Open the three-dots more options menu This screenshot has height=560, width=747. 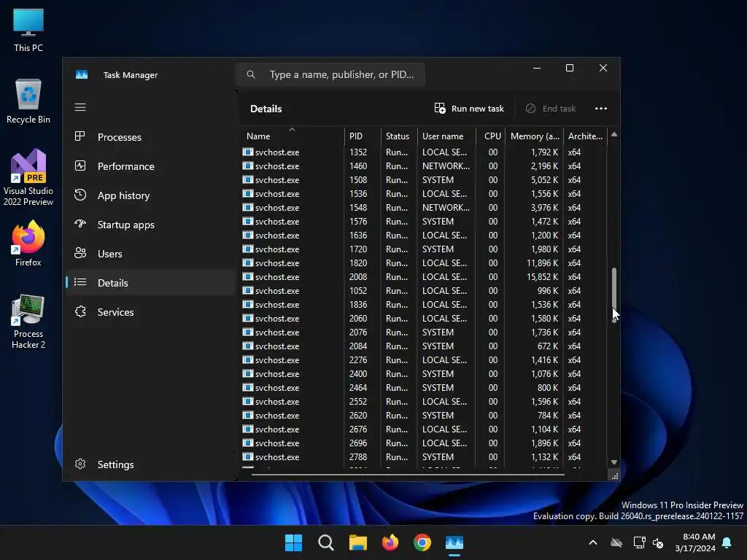click(601, 109)
